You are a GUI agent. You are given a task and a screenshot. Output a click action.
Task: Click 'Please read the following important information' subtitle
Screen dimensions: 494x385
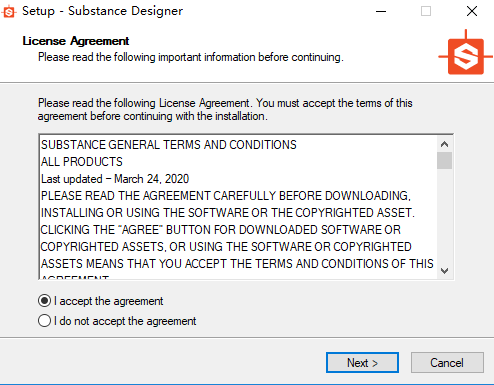coord(191,57)
